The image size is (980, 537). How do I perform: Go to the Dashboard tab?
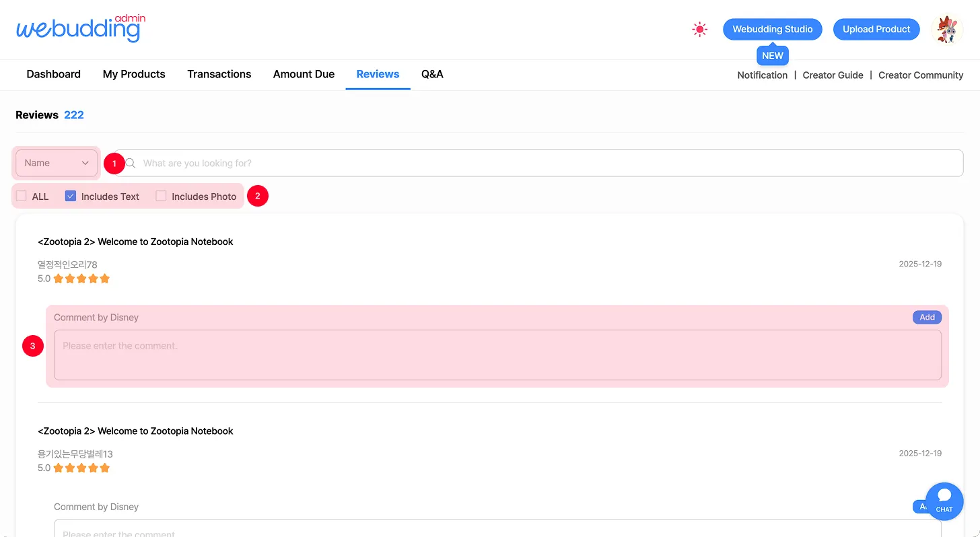[x=53, y=74]
